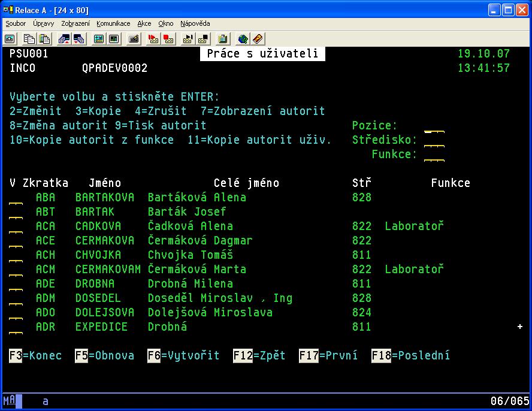Viewport: 532px width, 411px height.
Task: Click the Funkce filter input field
Action: click(434, 155)
